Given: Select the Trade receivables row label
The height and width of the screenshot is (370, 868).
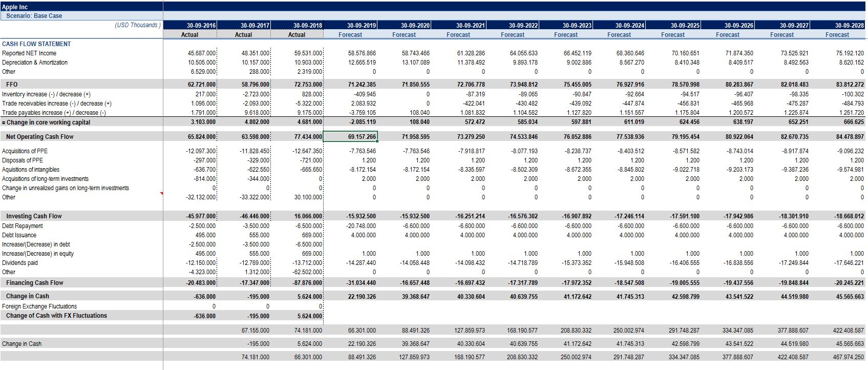Looking at the screenshot, I should (57, 104).
